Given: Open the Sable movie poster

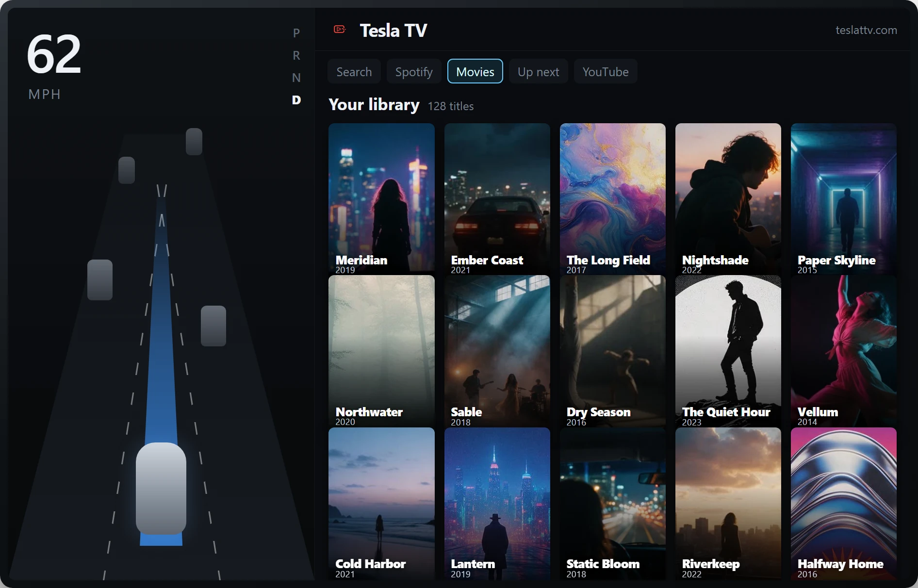Looking at the screenshot, I should [x=497, y=351].
